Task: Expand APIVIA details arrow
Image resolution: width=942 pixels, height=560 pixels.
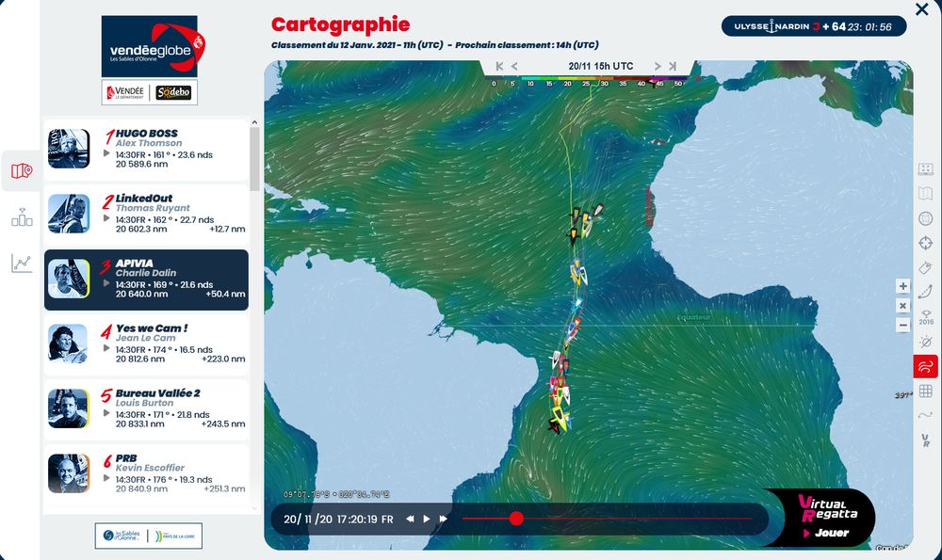Action: pyautogui.click(x=106, y=283)
